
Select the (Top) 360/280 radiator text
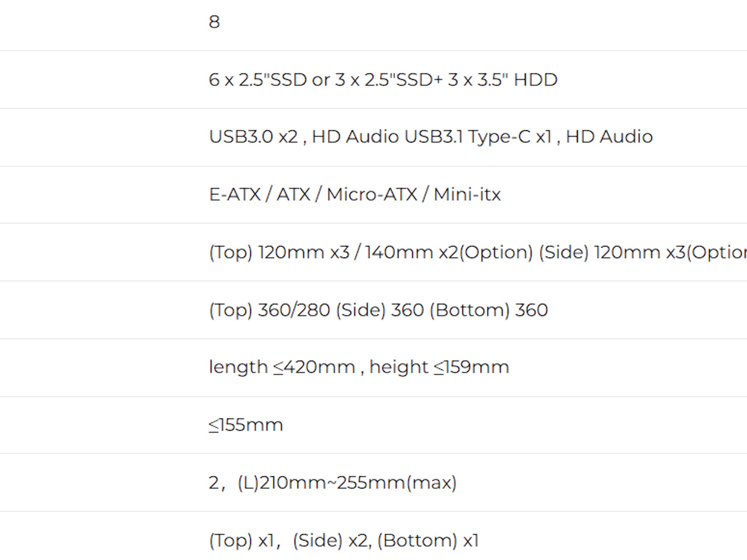[269, 310]
